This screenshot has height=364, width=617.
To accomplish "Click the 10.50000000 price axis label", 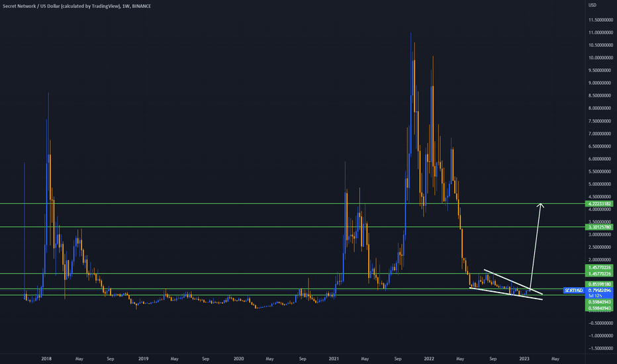I will click(600, 45).
